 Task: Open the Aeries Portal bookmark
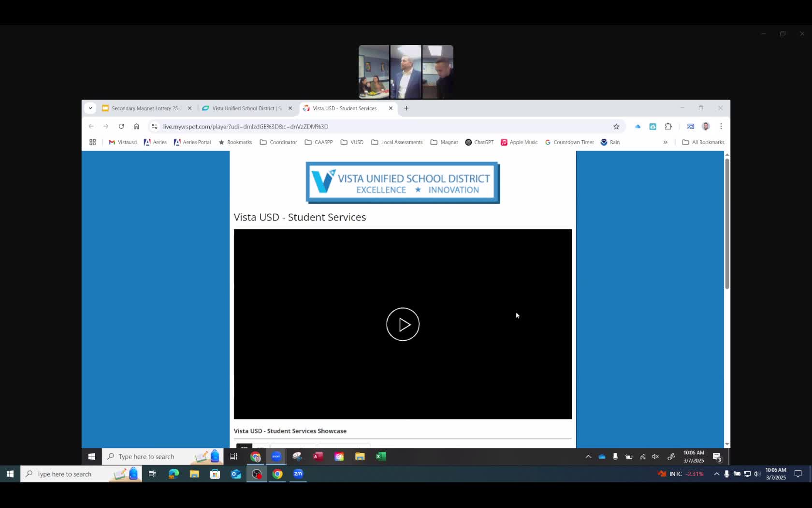point(192,142)
